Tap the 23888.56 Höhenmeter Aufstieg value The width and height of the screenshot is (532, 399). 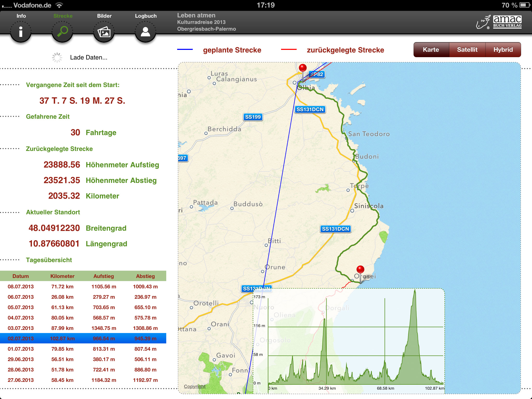pos(62,165)
